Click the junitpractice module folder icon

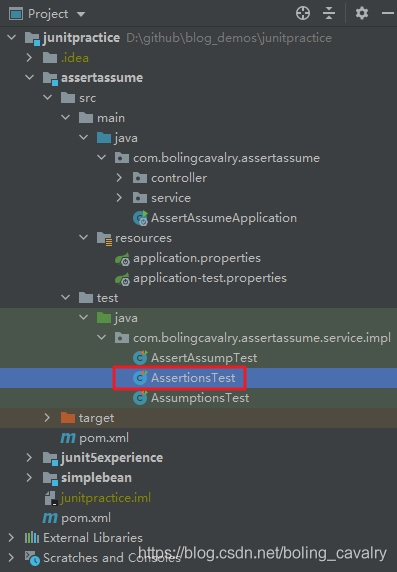pos(32,38)
